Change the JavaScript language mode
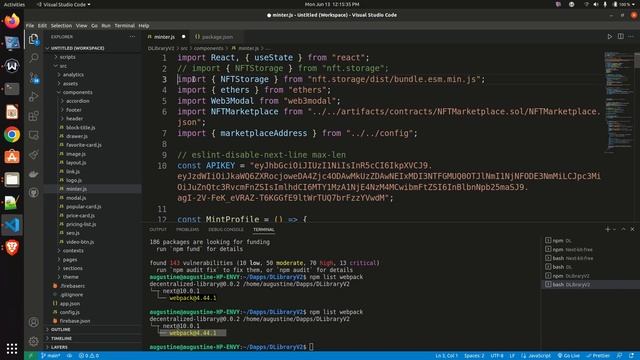 (x=539, y=356)
